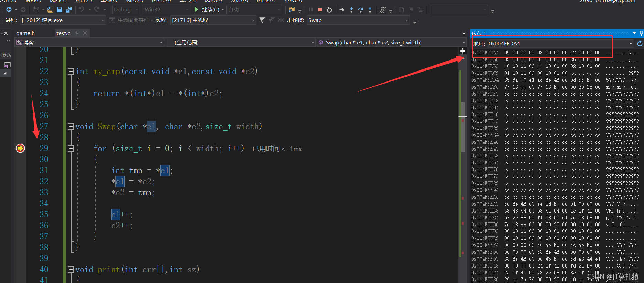This screenshot has height=283, width=644.
Task: Redo the last edit
Action: tap(97, 10)
